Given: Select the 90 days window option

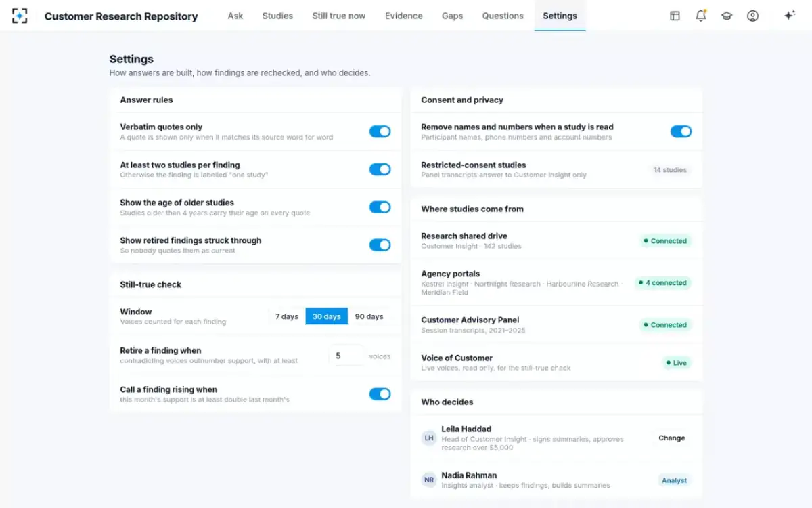Looking at the screenshot, I should coord(369,316).
